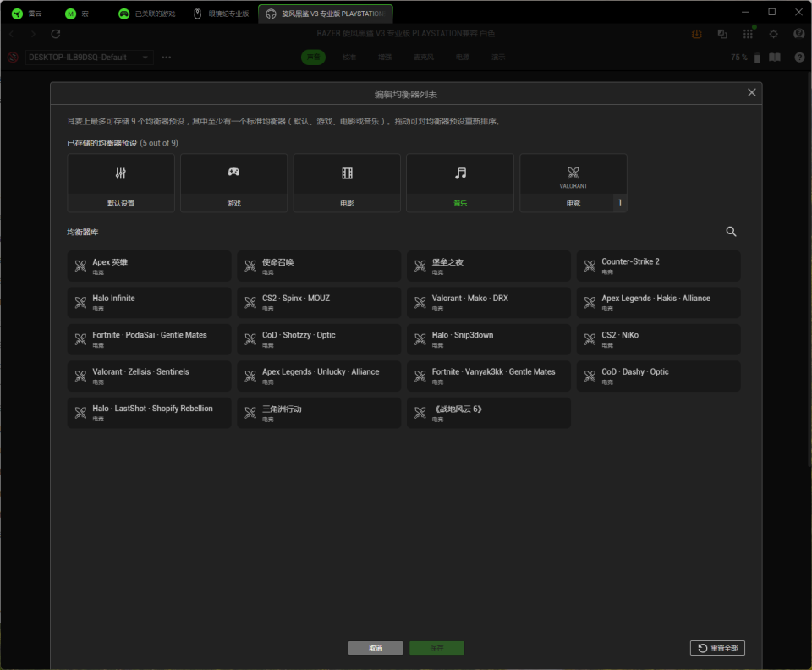The image size is (812, 670).
Task: Click the Halo Infinite preset label
Action: [113, 299]
